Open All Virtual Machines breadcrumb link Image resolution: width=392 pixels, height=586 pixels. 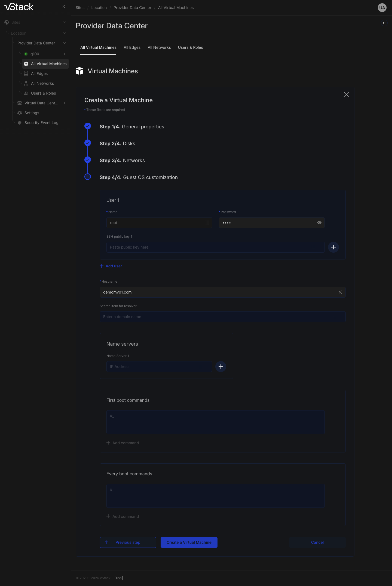coord(176,8)
